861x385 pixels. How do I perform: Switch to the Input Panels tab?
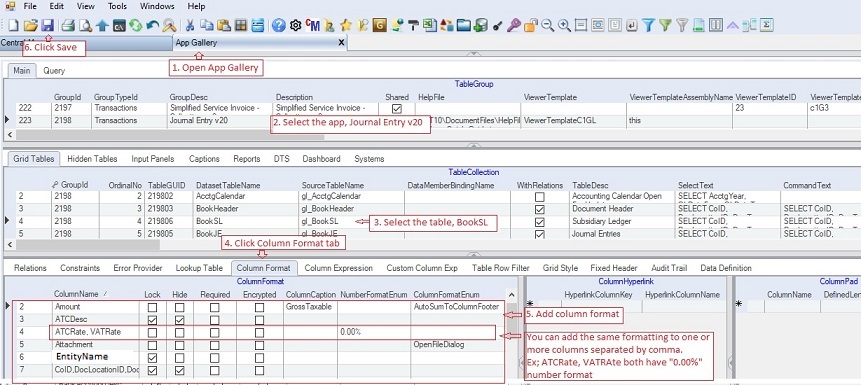click(153, 159)
